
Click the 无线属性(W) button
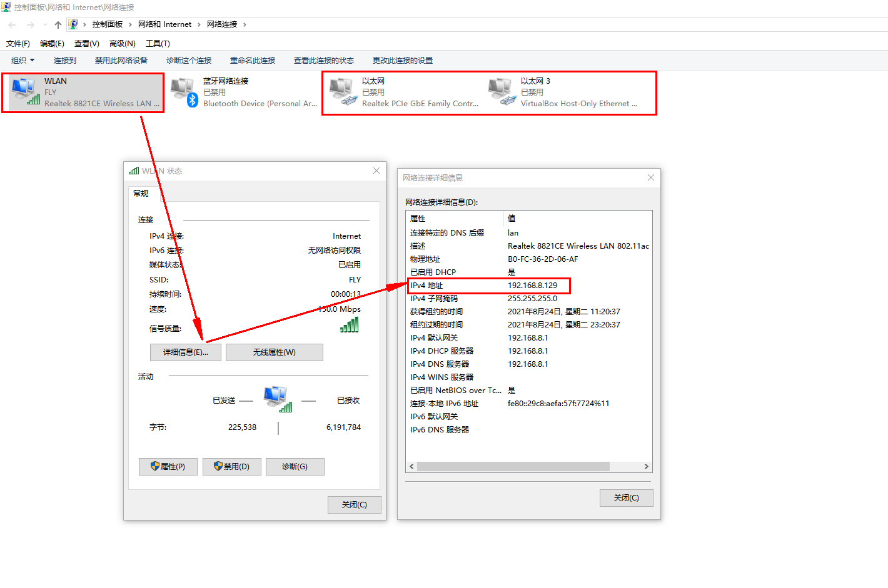(274, 352)
